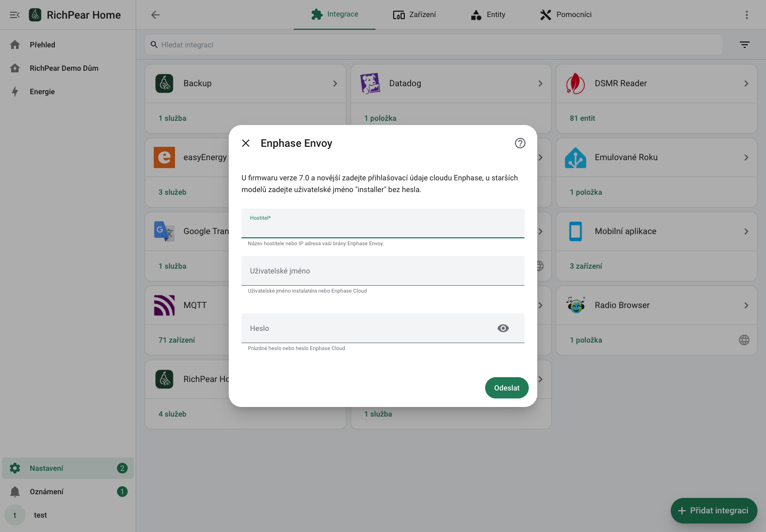Click the Radio Browser icon
766x532 pixels.
click(x=576, y=305)
